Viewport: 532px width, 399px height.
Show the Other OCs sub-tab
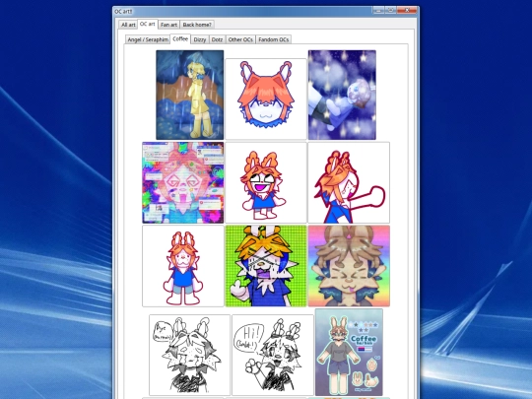click(240, 39)
